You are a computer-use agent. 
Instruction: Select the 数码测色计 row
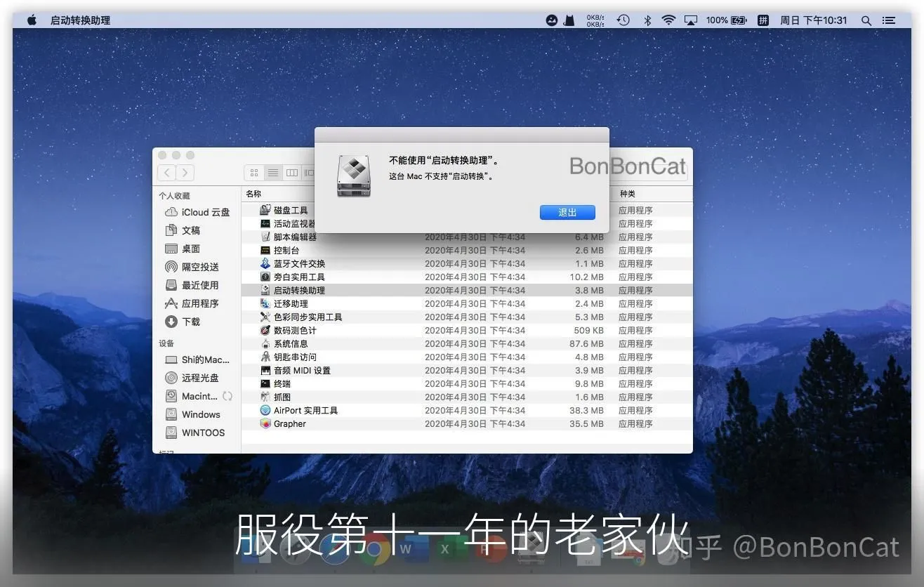[x=467, y=330]
